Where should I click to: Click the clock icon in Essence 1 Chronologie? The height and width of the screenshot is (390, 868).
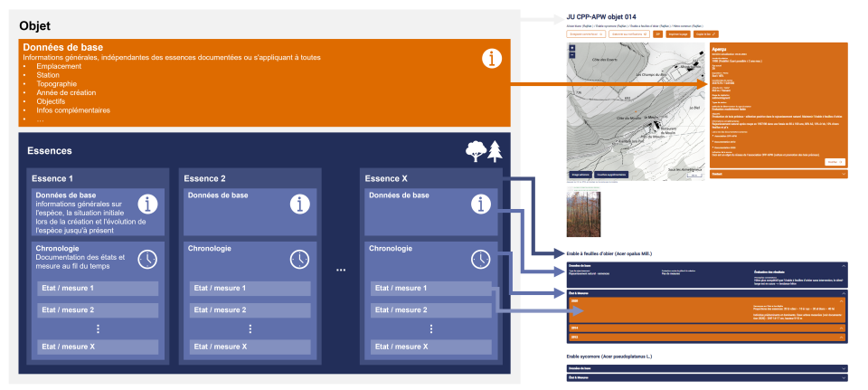pos(146,260)
